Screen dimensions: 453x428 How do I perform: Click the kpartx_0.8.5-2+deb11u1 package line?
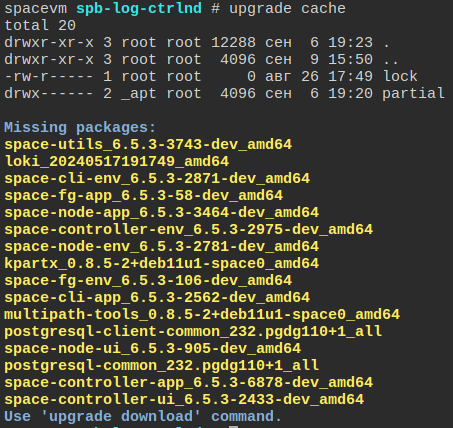pos(161,264)
